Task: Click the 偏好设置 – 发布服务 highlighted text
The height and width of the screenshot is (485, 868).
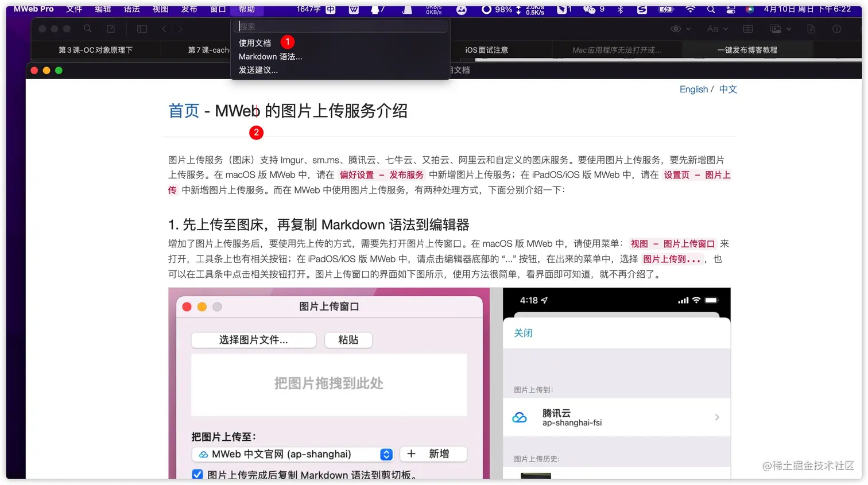Action: pyautogui.click(x=381, y=175)
